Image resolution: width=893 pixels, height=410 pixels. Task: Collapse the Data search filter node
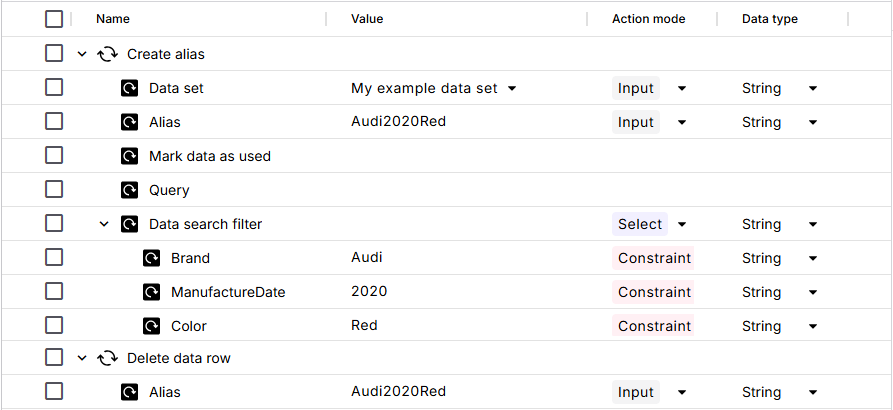point(104,224)
